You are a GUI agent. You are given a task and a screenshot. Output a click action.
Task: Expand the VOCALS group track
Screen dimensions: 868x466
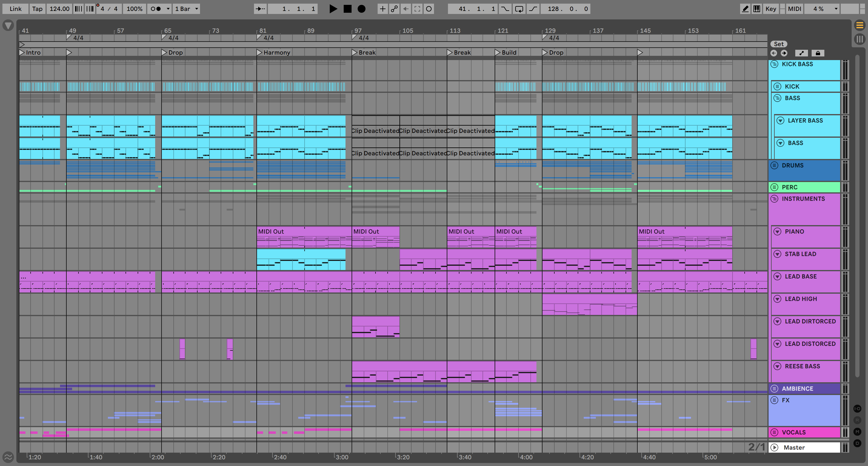pyautogui.click(x=774, y=432)
